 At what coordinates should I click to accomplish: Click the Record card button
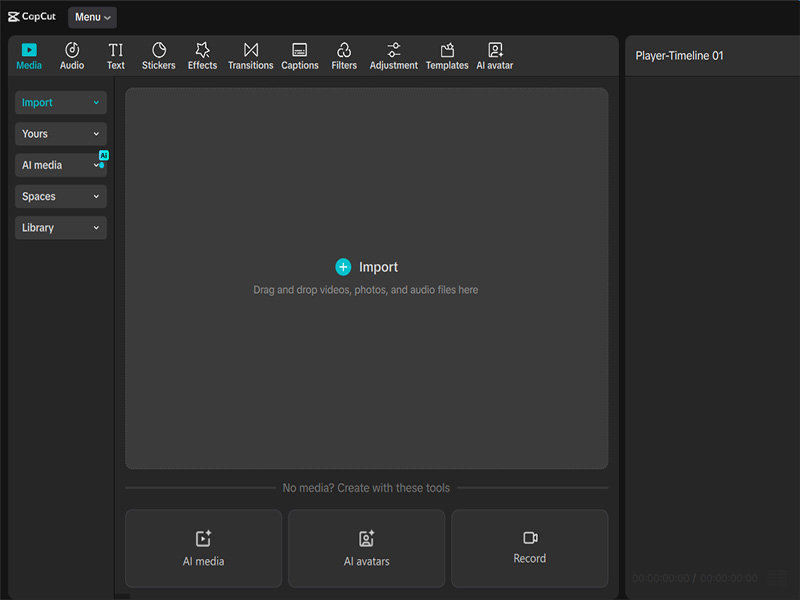tap(530, 548)
